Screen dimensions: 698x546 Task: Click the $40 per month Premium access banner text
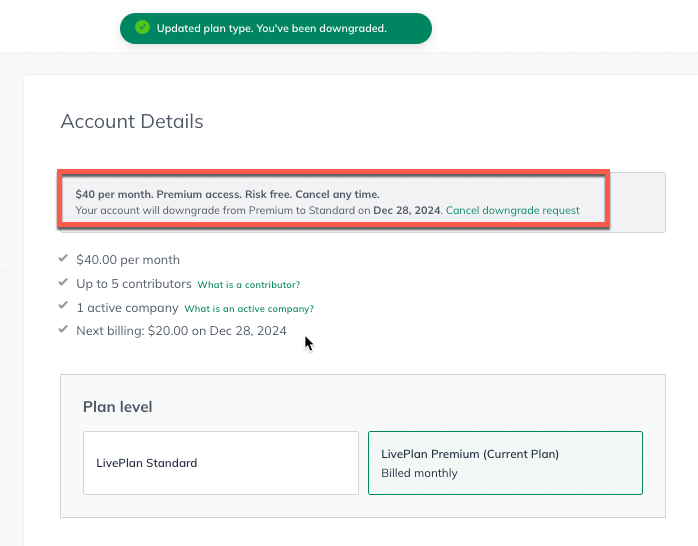(227, 194)
